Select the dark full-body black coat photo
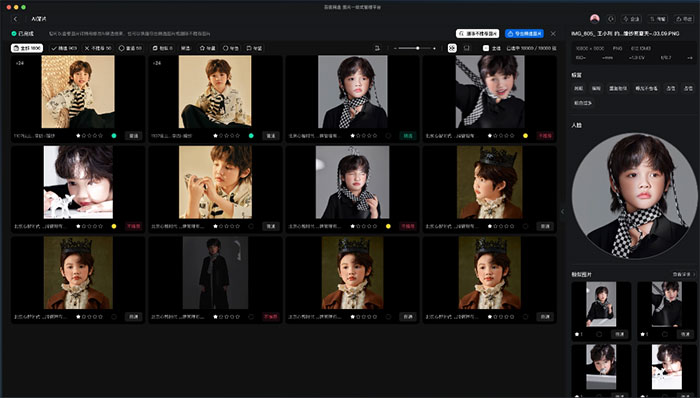 click(215, 273)
